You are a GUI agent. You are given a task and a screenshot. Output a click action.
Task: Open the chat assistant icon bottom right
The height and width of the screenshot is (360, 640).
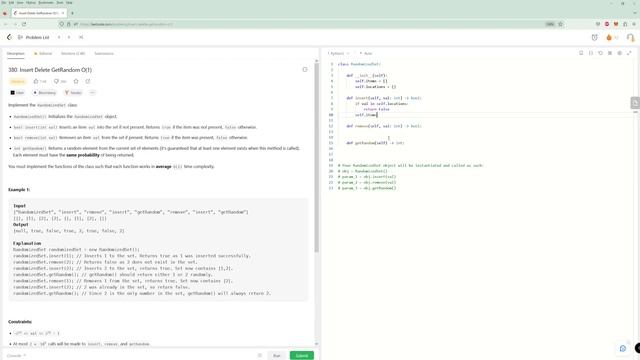623,349
